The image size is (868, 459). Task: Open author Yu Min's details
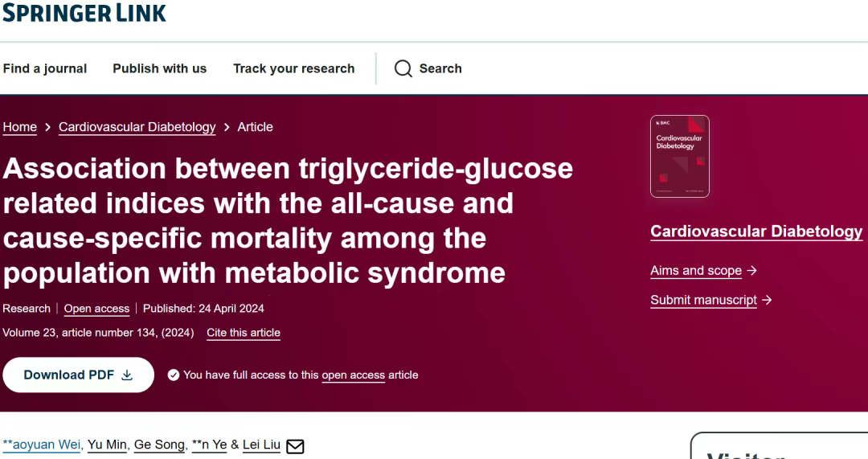(x=107, y=445)
